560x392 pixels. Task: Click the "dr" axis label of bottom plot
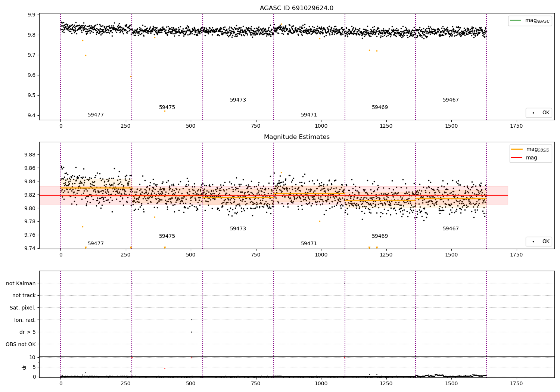tap(24, 367)
